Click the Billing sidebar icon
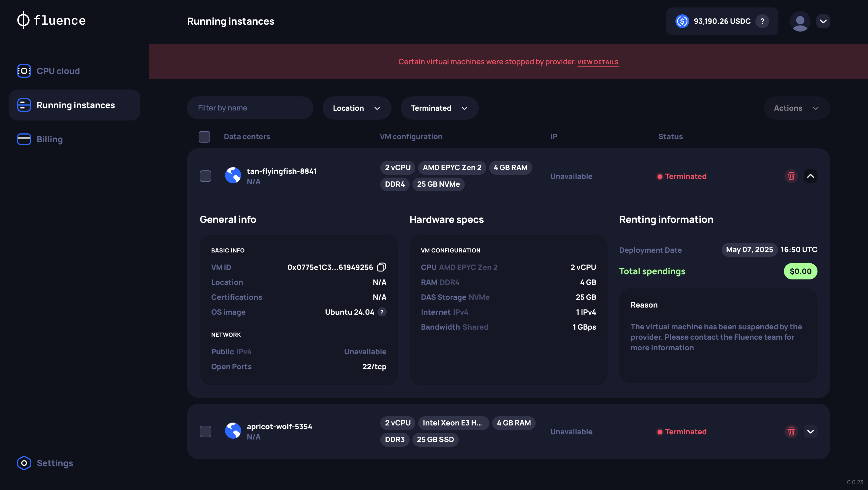This screenshot has width=868, height=490. (x=24, y=139)
